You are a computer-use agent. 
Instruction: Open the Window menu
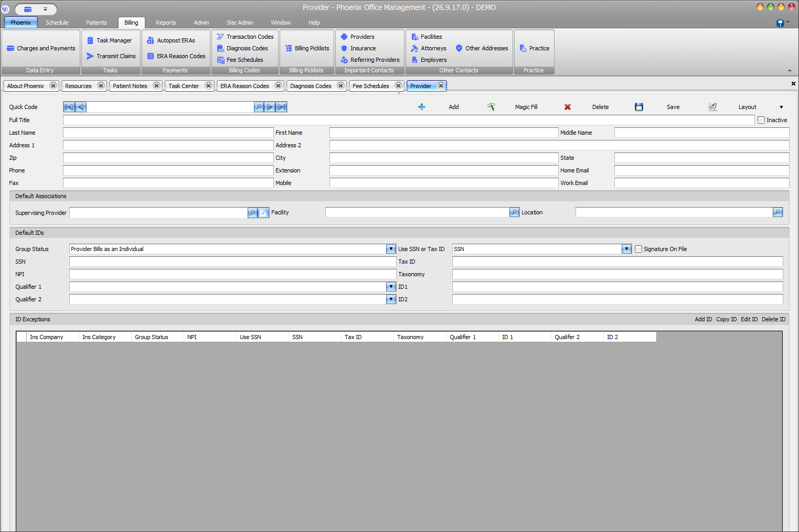(x=281, y=23)
